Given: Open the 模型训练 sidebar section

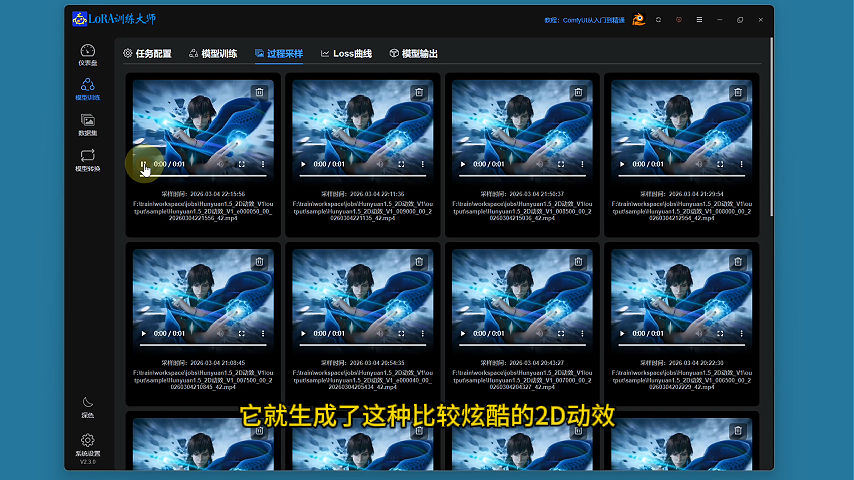Looking at the screenshot, I should [87, 89].
